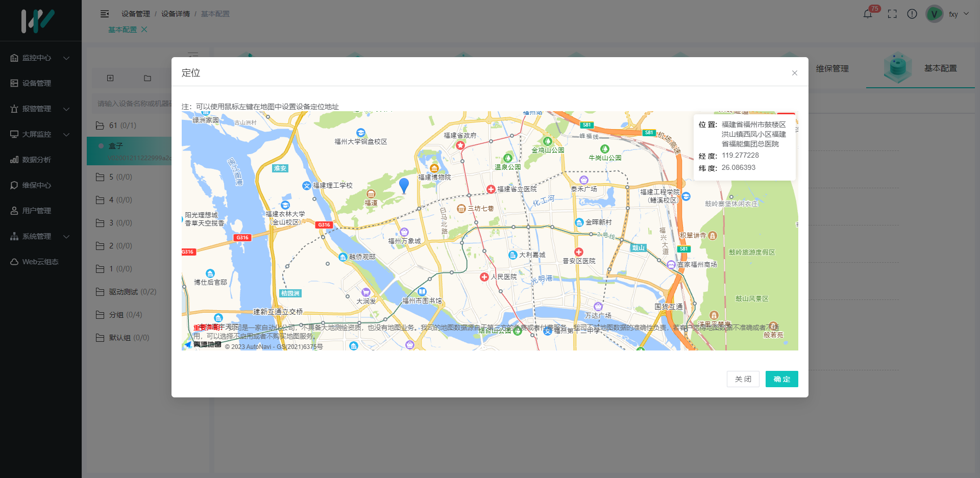Open the fxy user dropdown
980x478 pixels.
pos(959,14)
